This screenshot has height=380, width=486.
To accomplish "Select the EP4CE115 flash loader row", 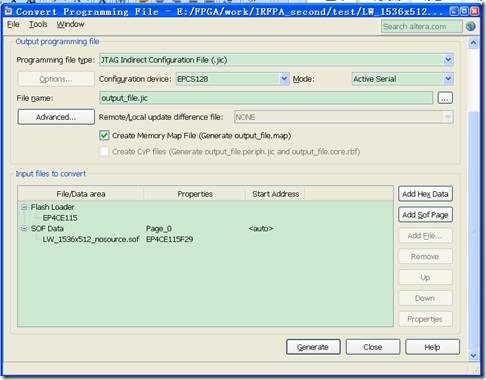I will click(x=60, y=218).
